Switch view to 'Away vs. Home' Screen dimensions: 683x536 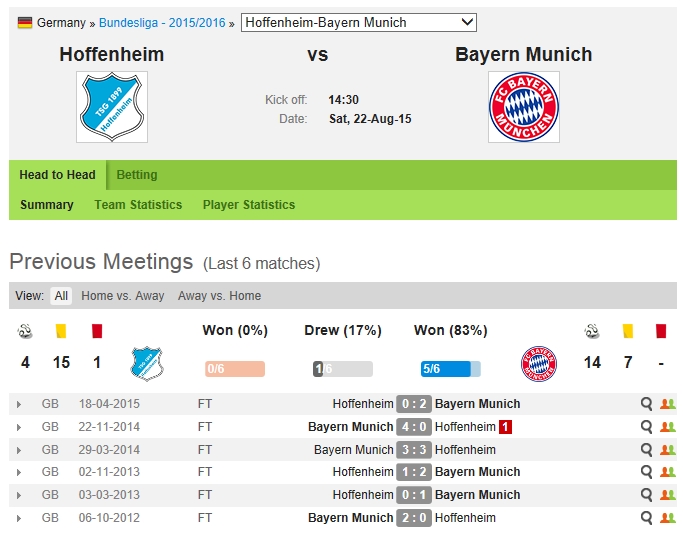click(219, 296)
